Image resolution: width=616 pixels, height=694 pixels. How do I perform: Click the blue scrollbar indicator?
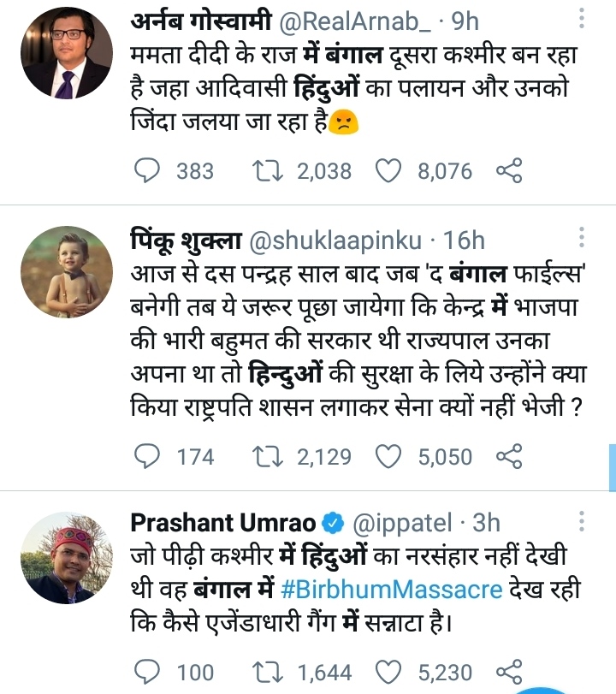tap(612, 468)
